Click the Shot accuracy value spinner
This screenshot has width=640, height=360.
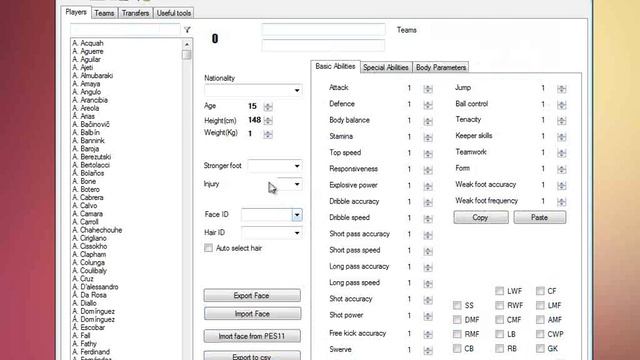pyautogui.click(x=428, y=300)
